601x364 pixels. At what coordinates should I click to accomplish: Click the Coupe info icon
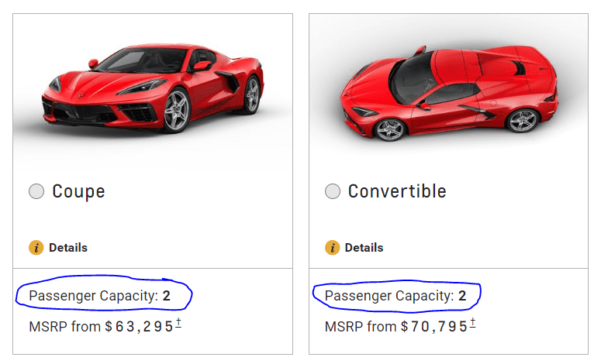[x=36, y=248]
